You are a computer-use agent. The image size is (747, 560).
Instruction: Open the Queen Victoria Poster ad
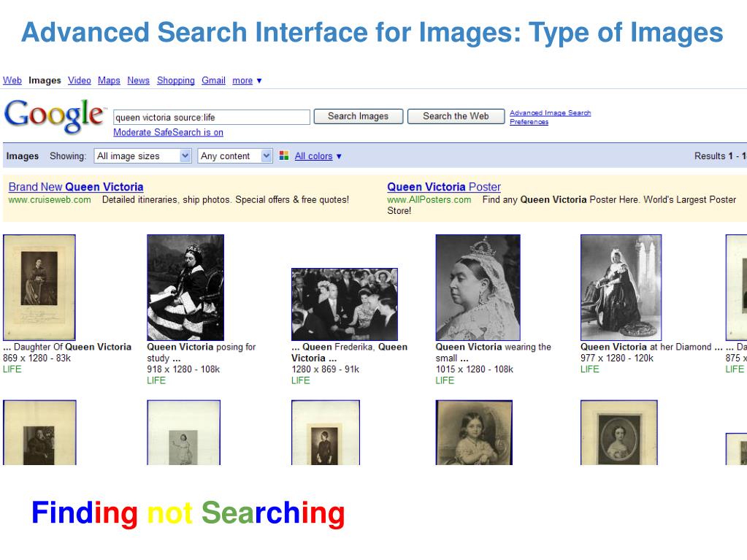(x=444, y=187)
